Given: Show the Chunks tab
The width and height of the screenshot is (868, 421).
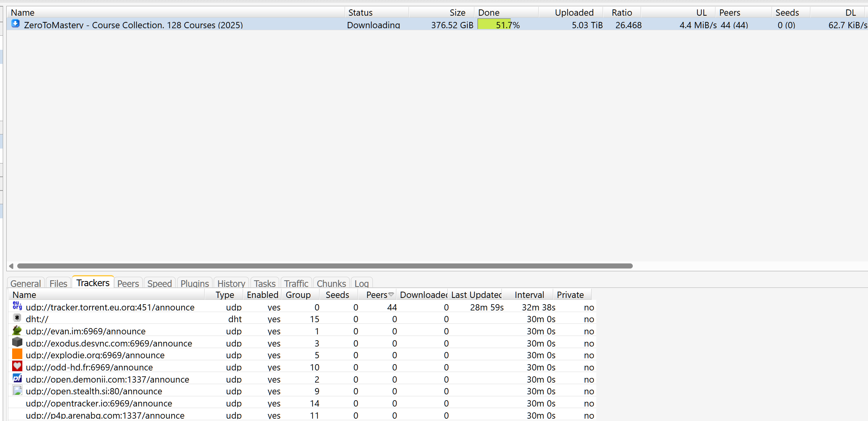Looking at the screenshot, I should click(x=331, y=283).
